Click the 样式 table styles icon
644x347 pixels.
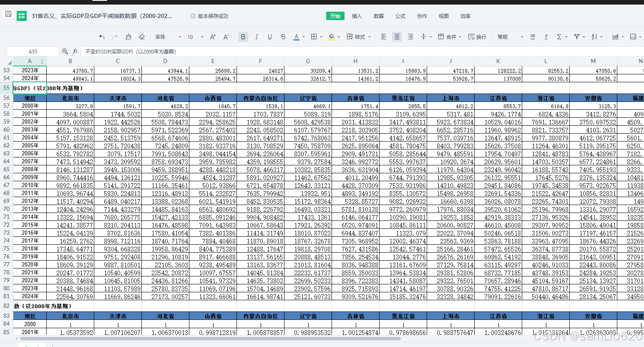pyautogui.click(x=350, y=37)
